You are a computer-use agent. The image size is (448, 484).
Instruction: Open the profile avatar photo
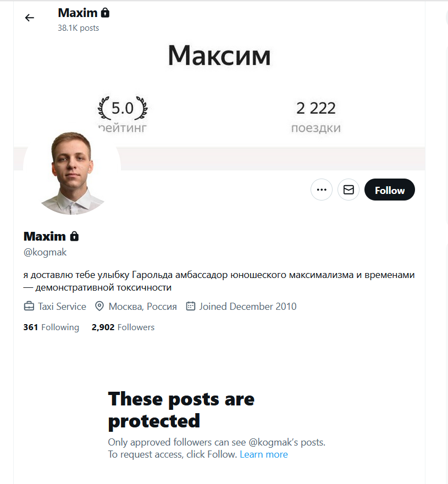72,172
